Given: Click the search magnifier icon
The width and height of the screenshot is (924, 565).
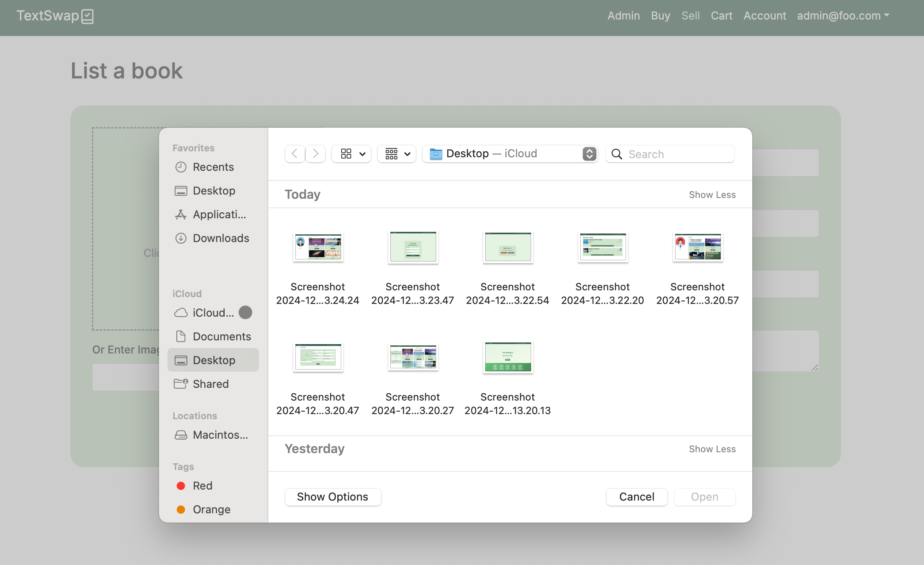Looking at the screenshot, I should [x=617, y=154].
